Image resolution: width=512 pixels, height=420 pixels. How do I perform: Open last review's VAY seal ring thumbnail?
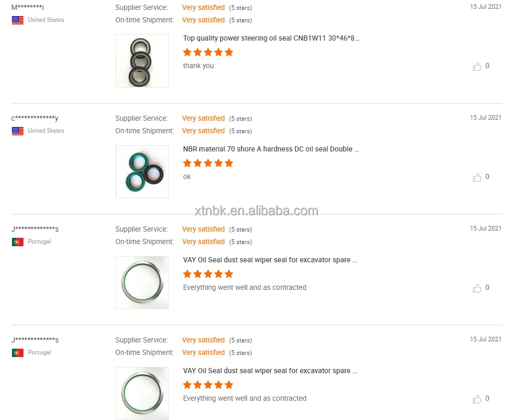click(x=142, y=393)
